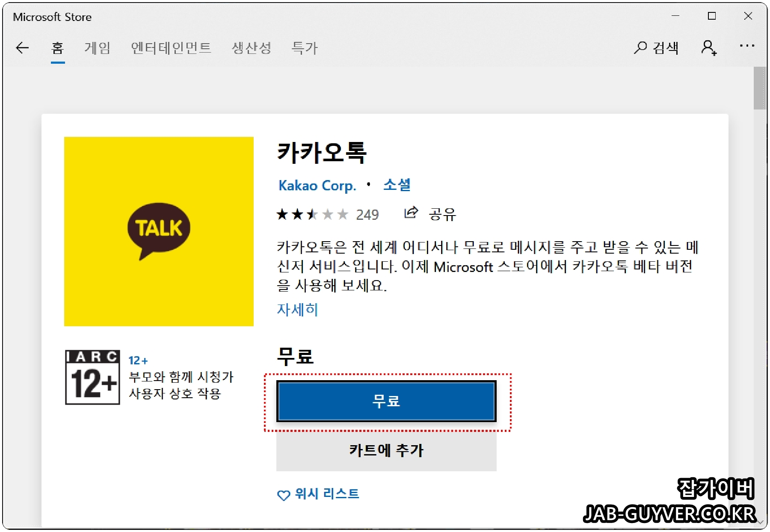Click the 검색 search button
The image size is (770, 532).
point(656,47)
